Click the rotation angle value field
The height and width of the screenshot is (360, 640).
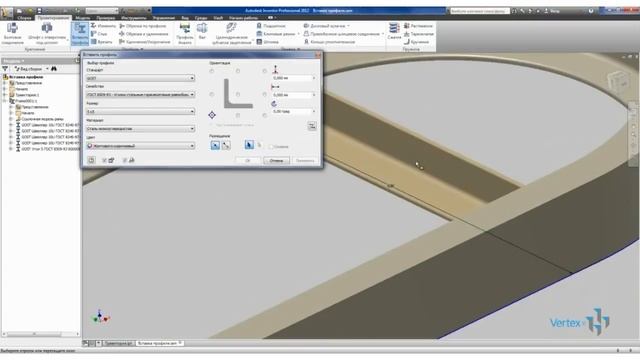(x=292, y=111)
